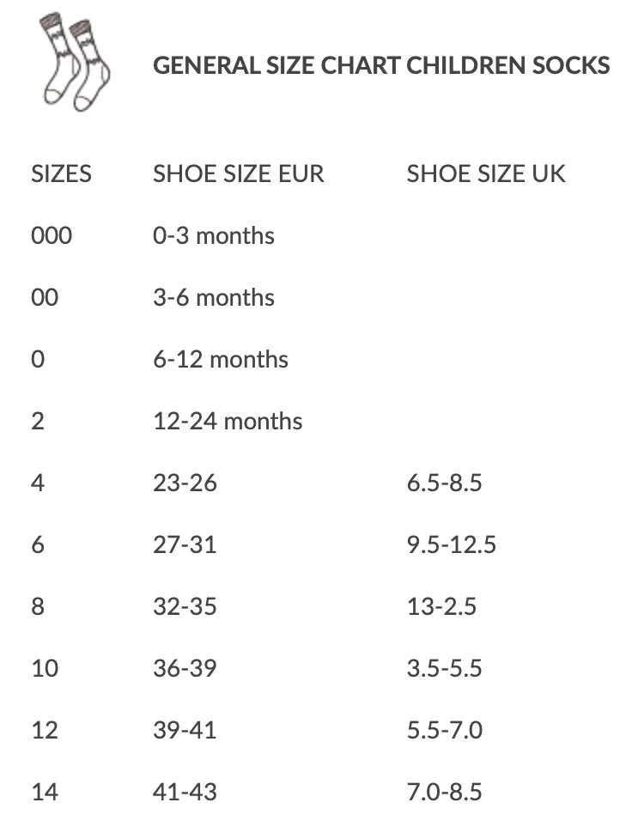Select the SIZES column header
Screen dimensions: 644x833
coord(61,173)
